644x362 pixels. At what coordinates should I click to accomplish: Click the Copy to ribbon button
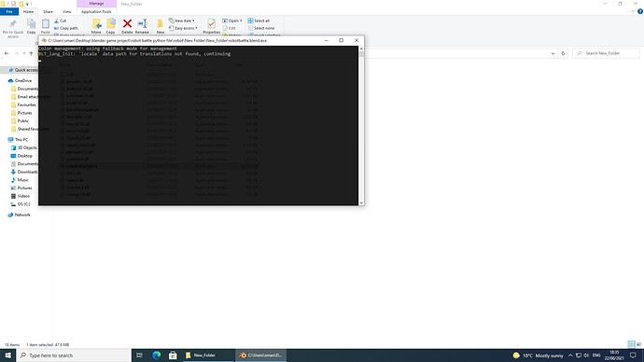pyautogui.click(x=110, y=26)
